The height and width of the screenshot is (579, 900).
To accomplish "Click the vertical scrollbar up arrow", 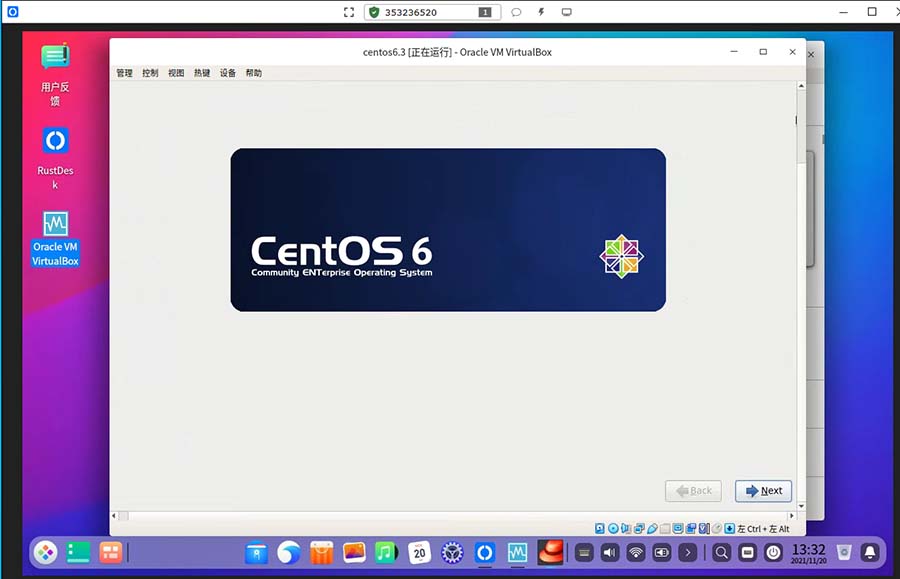I will (801, 86).
